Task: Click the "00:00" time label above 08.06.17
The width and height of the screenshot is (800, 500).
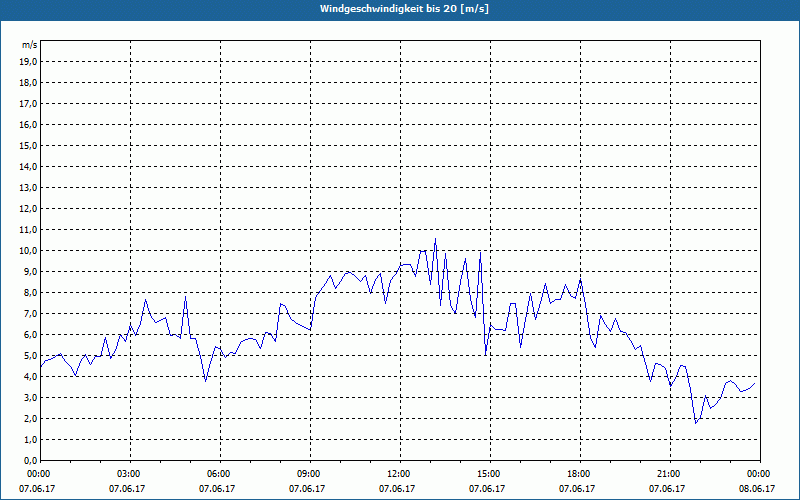Action: coord(760,474)
